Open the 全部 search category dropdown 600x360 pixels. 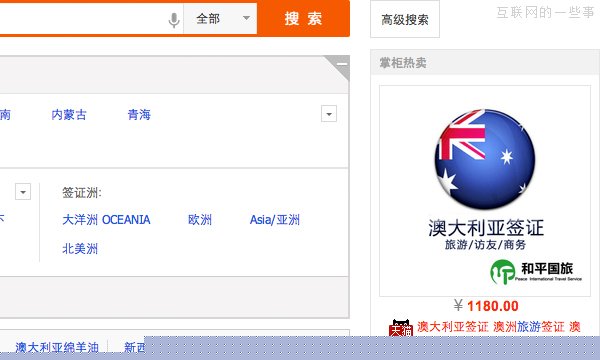click(220, 18)
